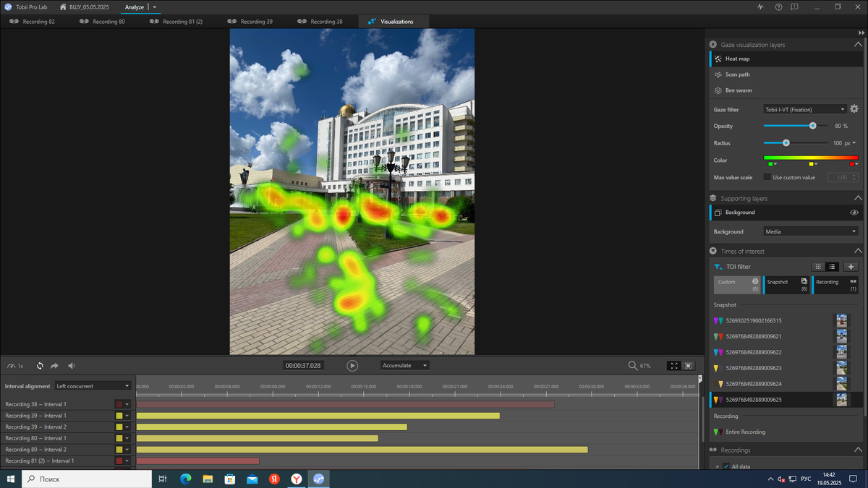Image resolution: width=868 pixels, height=488 pixels.
Task: Click the actual-size view icon
Action: coord(689,366)
